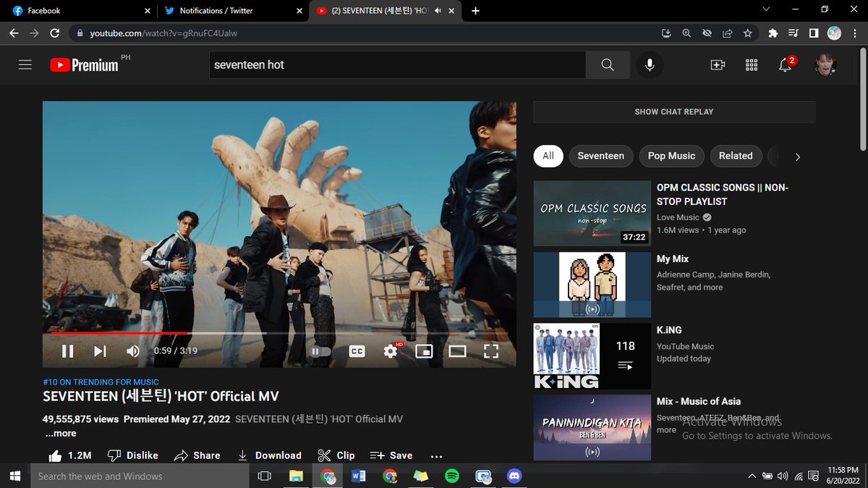Mute the YouTube tab audio icon
Image resolution: width=868 pixels, height=488 pixels.
[438, 11]
